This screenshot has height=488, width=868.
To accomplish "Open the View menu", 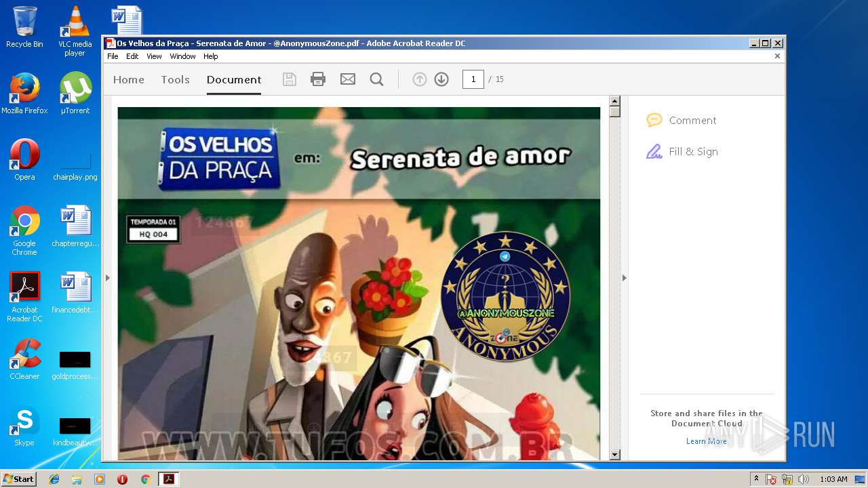I will point(155,56).
